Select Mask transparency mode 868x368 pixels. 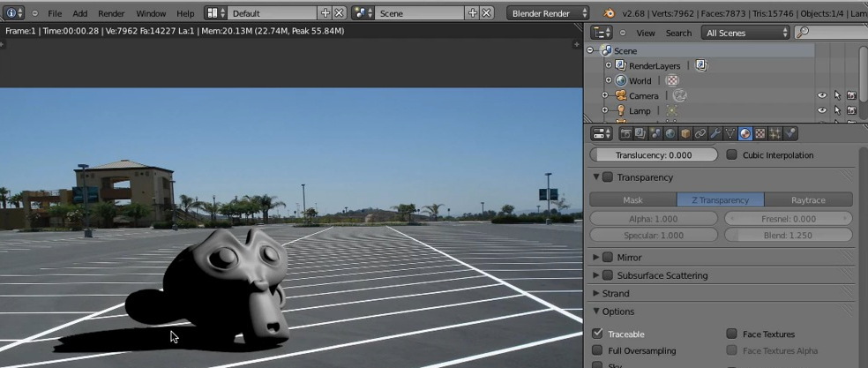pos(633,199)
